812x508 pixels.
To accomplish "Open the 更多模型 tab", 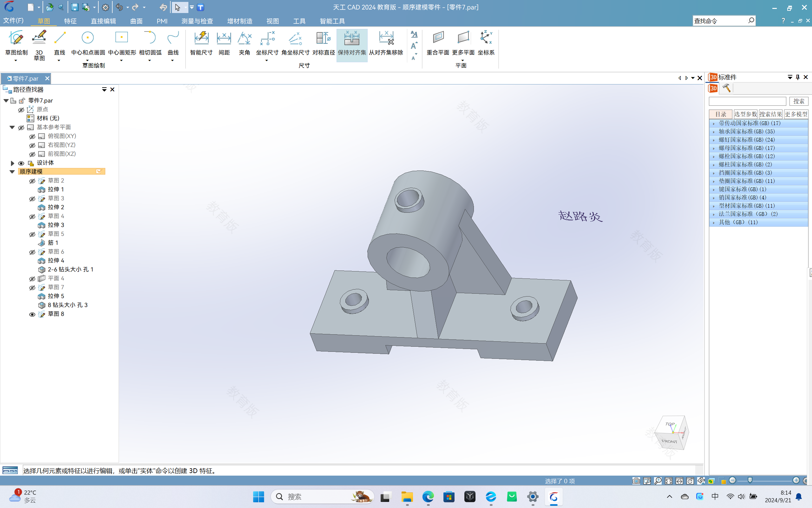I will [796, 114].
